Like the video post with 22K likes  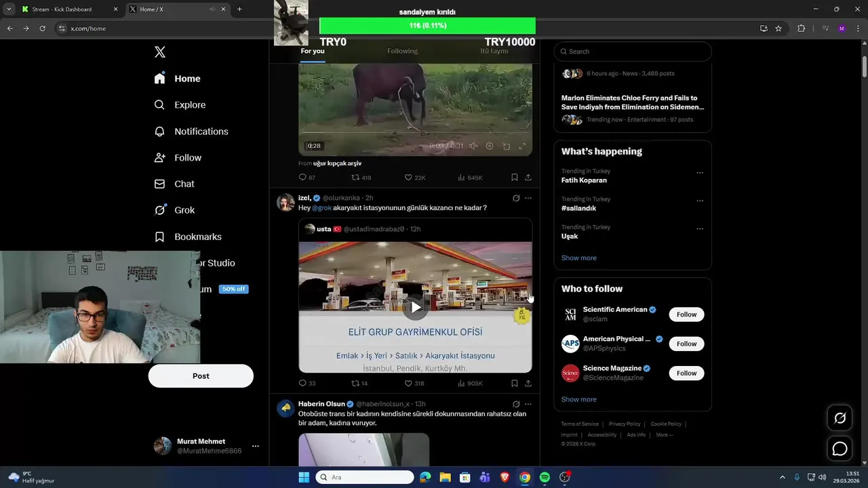coord(415,178)
